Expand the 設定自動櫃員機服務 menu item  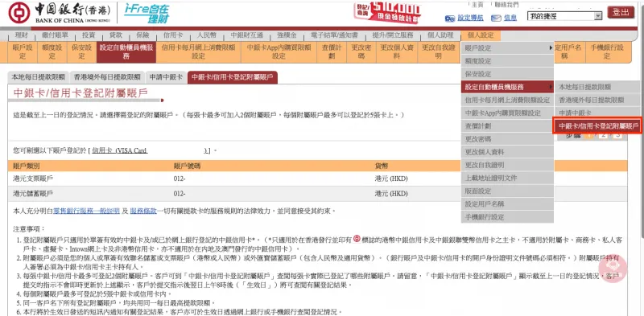507,87
